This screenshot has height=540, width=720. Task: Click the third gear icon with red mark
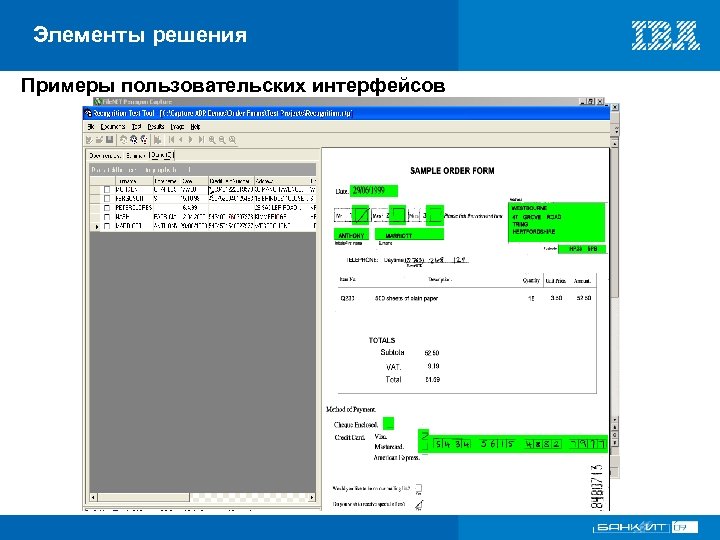click(144, 140)
